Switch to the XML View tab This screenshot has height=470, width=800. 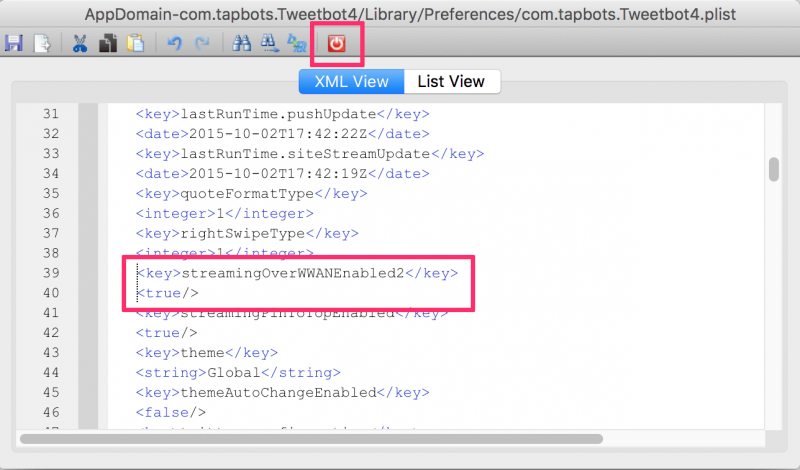[x=352, y=82]
